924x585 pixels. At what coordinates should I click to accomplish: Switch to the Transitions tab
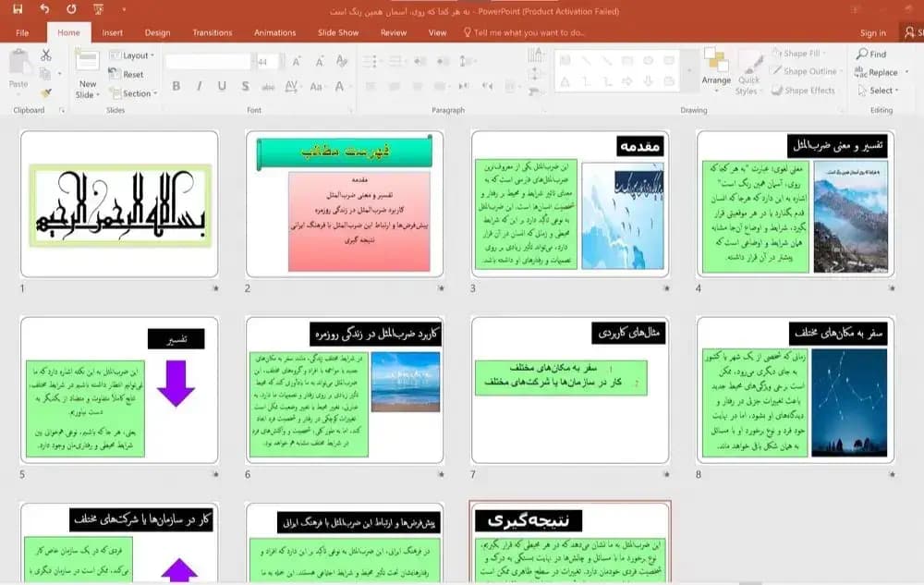pyautogui.click(x=213, y=32)
